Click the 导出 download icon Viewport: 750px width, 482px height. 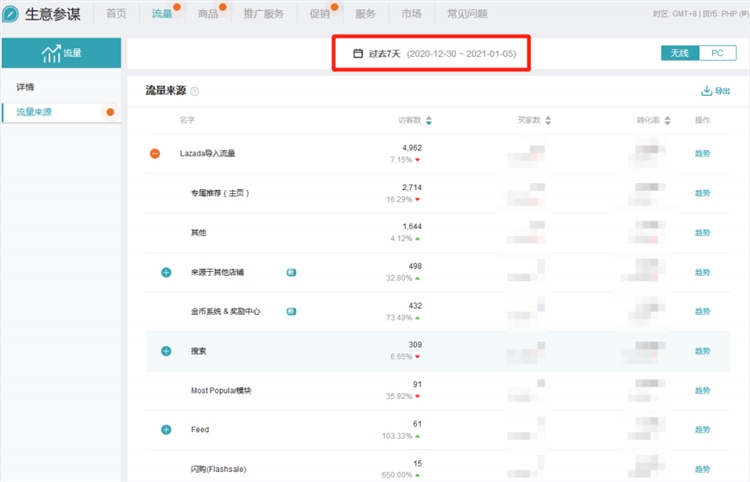(706, 90)
